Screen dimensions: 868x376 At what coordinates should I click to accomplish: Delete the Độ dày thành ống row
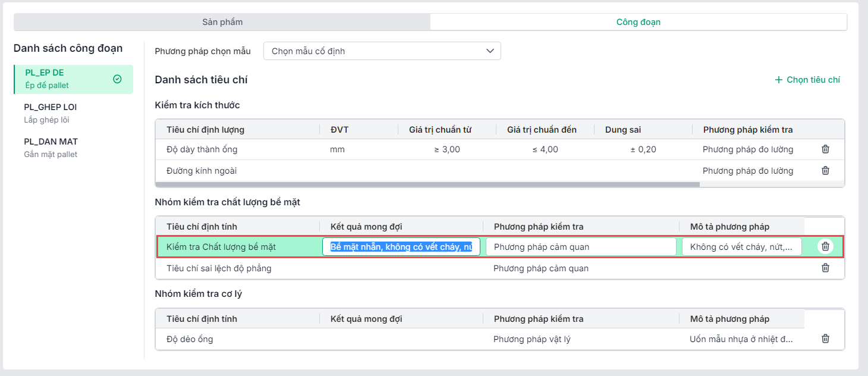825,149
